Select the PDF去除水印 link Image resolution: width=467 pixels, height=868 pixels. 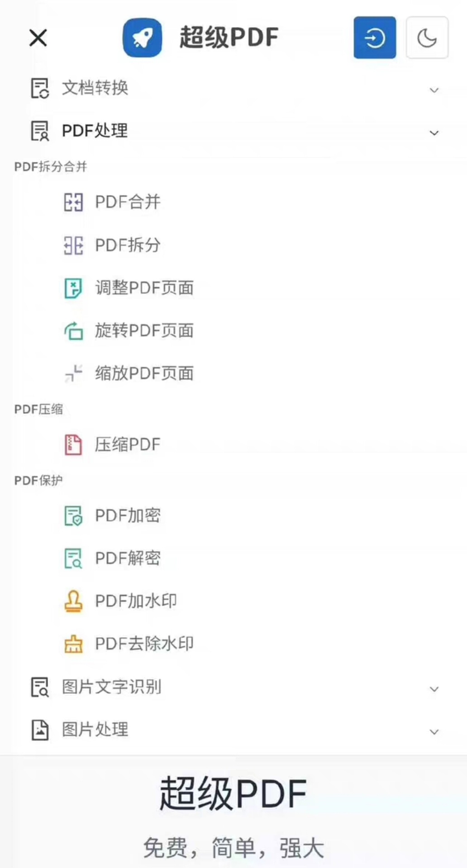pyautogui.click(x=144, y=644)
